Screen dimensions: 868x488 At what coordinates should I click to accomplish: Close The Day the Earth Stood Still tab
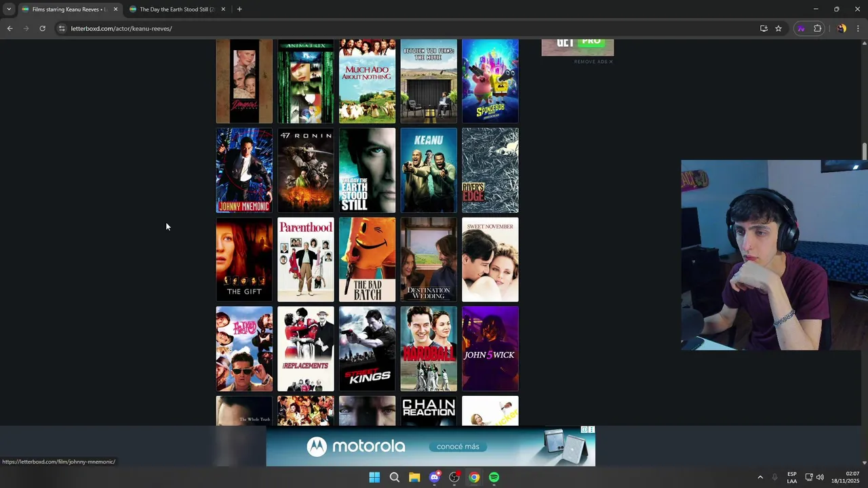coord(223,9)
